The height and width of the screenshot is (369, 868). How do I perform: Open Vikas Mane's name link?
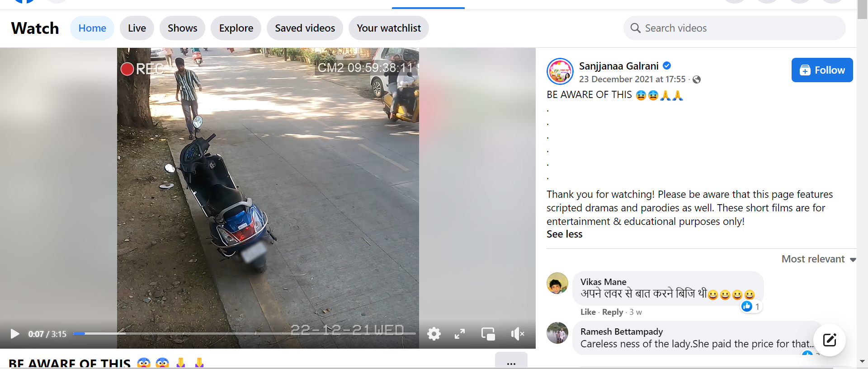(x=603, y=282)
